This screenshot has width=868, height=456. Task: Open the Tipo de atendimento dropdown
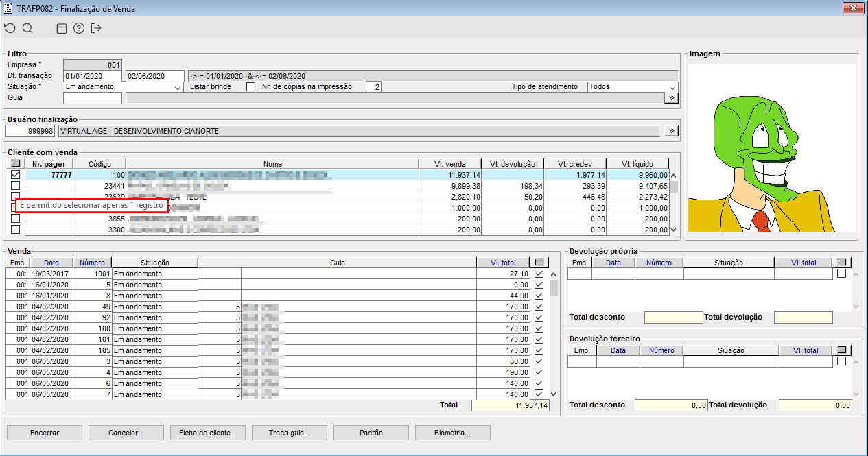[672, 87]
